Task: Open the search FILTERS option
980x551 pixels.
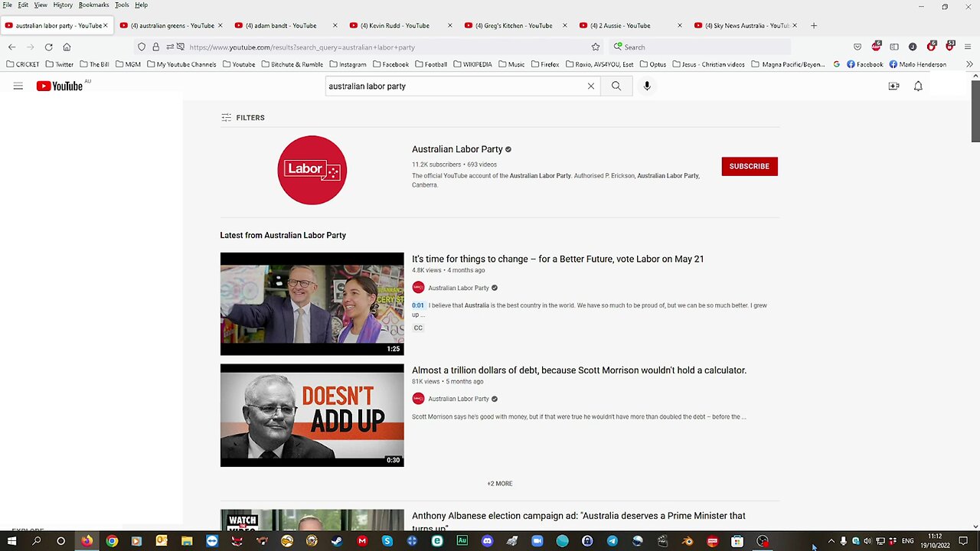Action: coord(243,118)
